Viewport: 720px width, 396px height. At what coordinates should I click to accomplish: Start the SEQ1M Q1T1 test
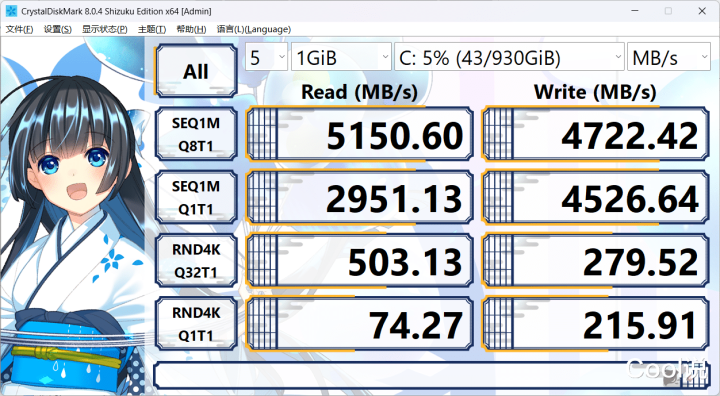click(196, 198)
